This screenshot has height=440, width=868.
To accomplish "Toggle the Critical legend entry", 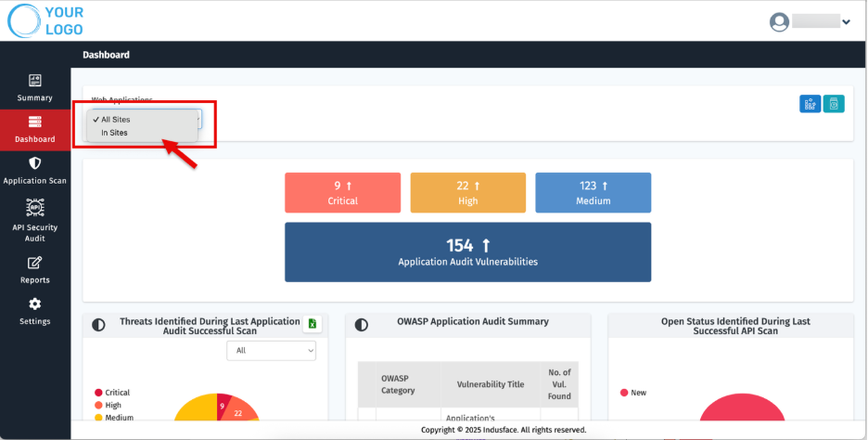I will [112, 393].
